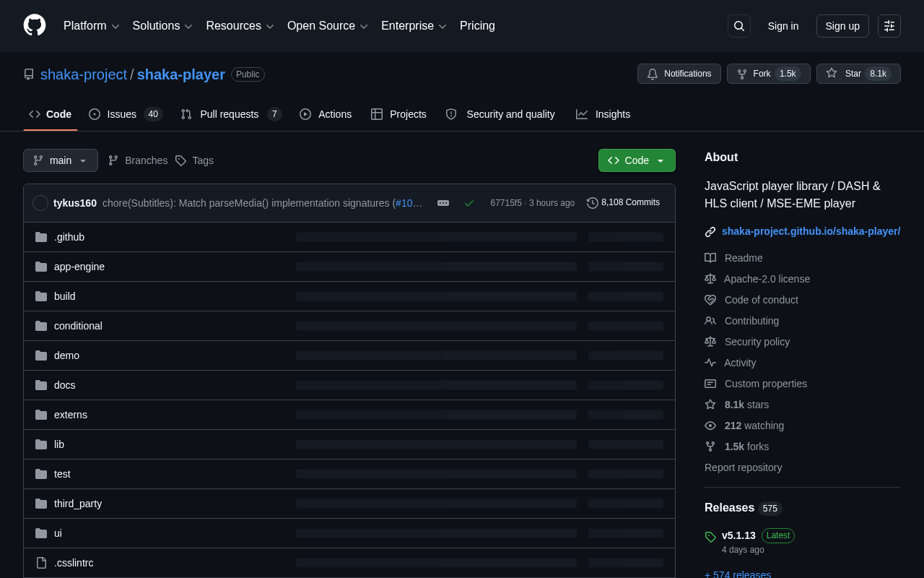Open the shaka-player repository link
924x578 pixels.
coord(181,74)
